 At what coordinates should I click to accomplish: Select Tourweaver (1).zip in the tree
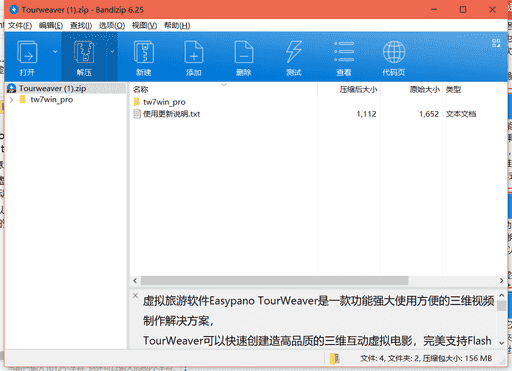click(52, 88)
